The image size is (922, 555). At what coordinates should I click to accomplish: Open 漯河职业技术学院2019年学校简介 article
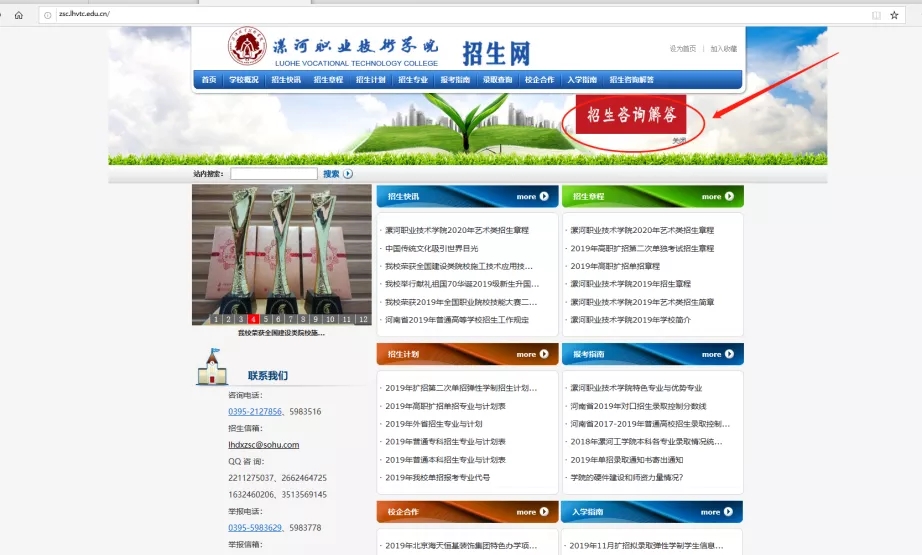pyautogui.click(x=630, y=320)
